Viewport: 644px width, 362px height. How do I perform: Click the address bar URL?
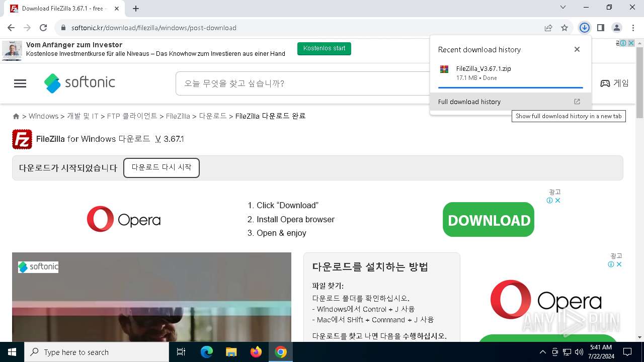pyautogui.click(x=154, y=28)
